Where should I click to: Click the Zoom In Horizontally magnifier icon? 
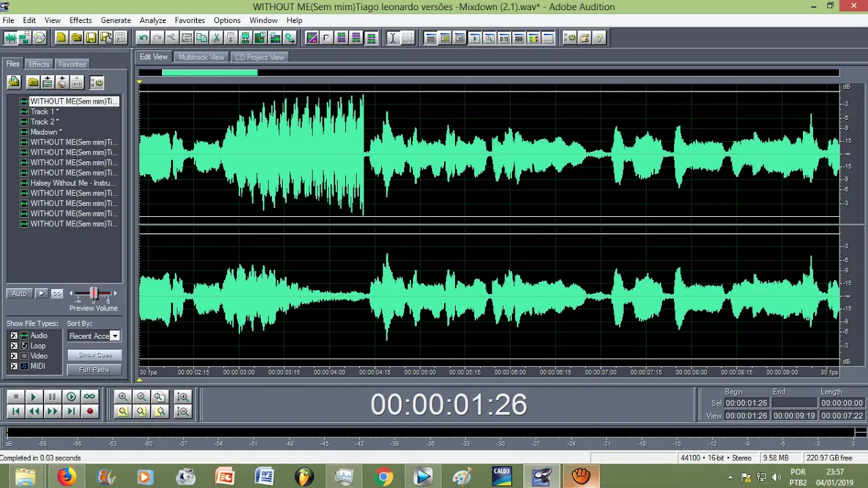point(123,397)
